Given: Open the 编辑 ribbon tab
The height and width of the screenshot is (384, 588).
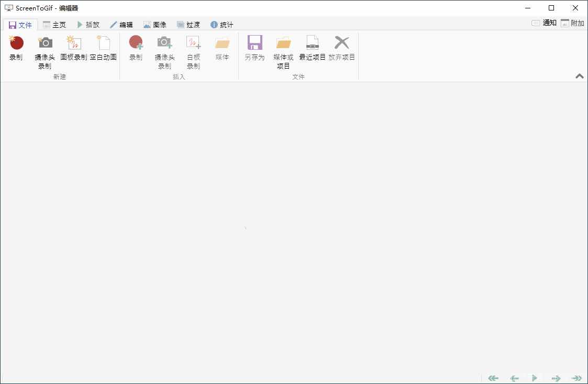Looking at the screenshot, I should click(x=121, y=25).
